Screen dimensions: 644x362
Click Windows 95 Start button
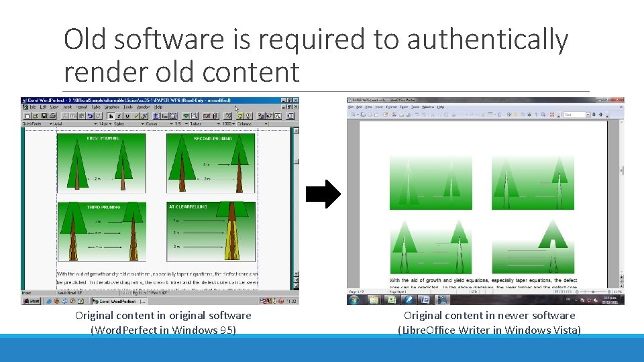coord(32,301)
